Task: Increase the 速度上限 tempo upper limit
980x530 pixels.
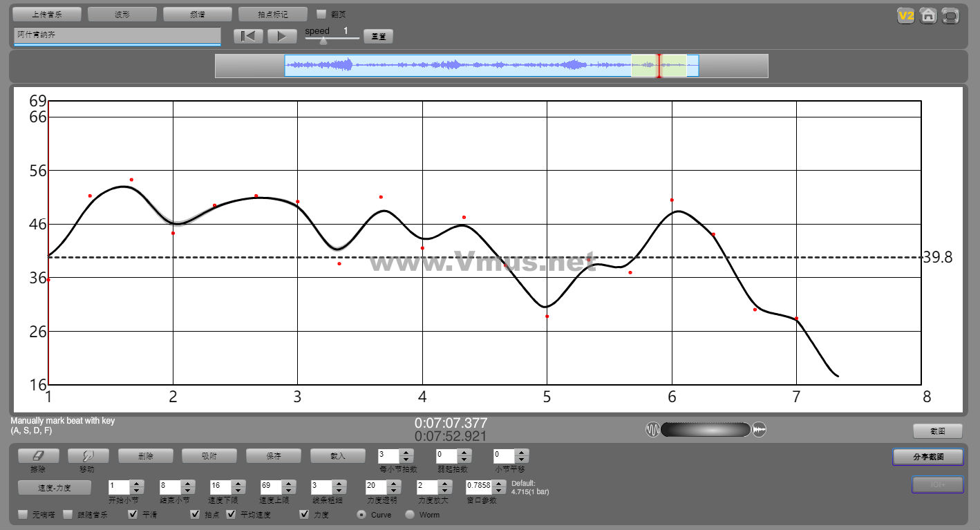Action: point(288,483)
